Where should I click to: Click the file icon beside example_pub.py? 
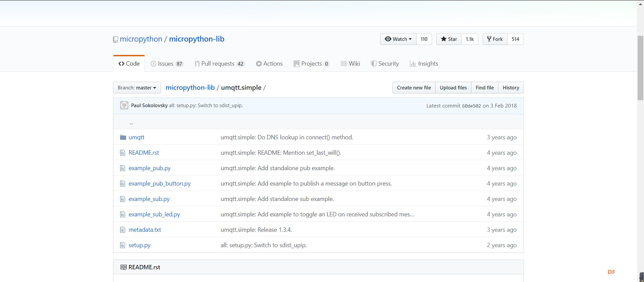coord(122,168)
